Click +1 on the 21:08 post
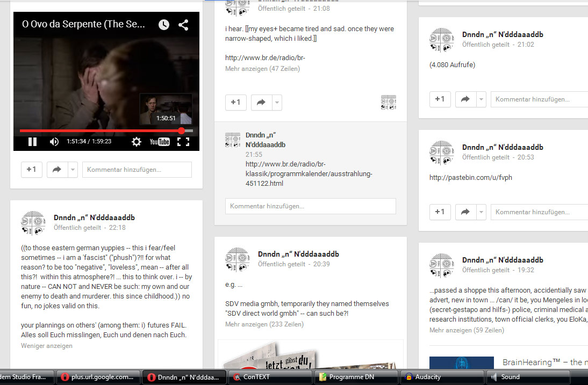The width and height of the screenshot is (588, 385). [x=235, y=102]
